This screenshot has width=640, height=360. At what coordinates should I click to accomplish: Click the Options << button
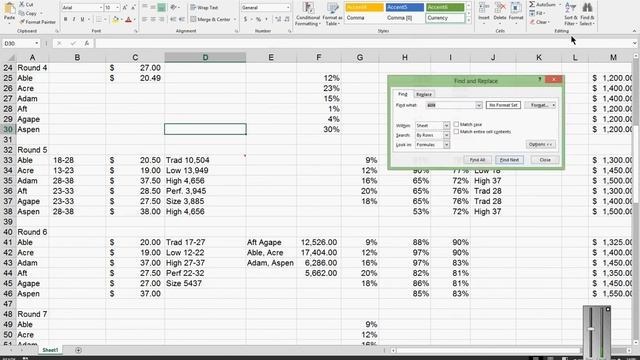click(540, 144)
